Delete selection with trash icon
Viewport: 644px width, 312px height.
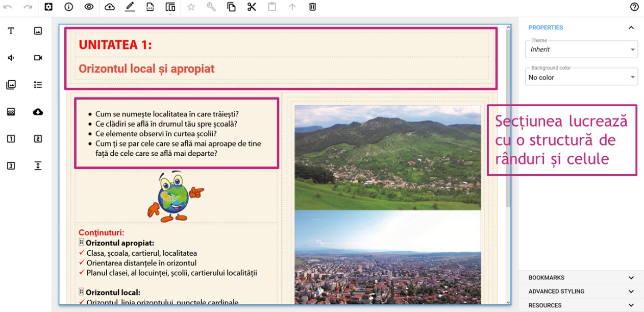tap(312, 7)
